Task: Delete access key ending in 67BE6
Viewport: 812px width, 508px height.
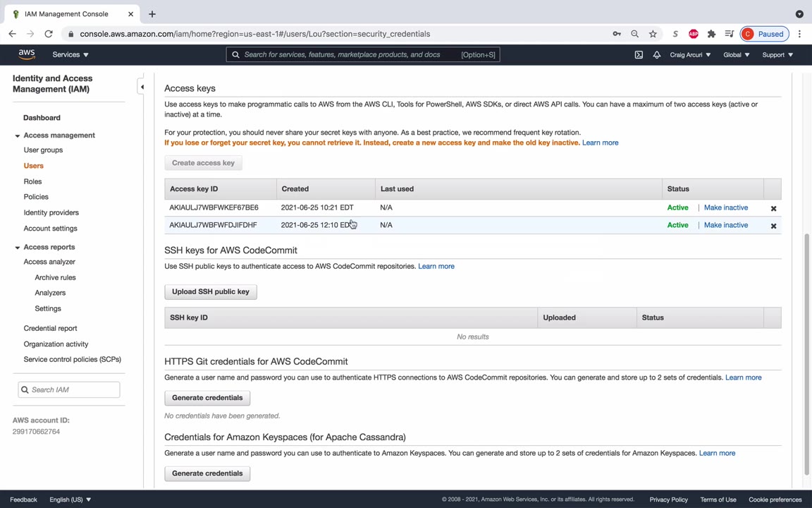Action: coord(773,208)
